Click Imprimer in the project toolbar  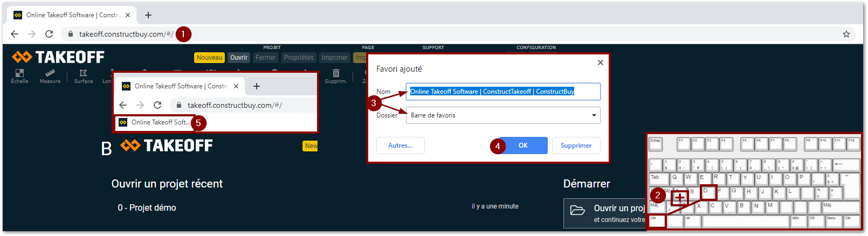coord(335,58)
